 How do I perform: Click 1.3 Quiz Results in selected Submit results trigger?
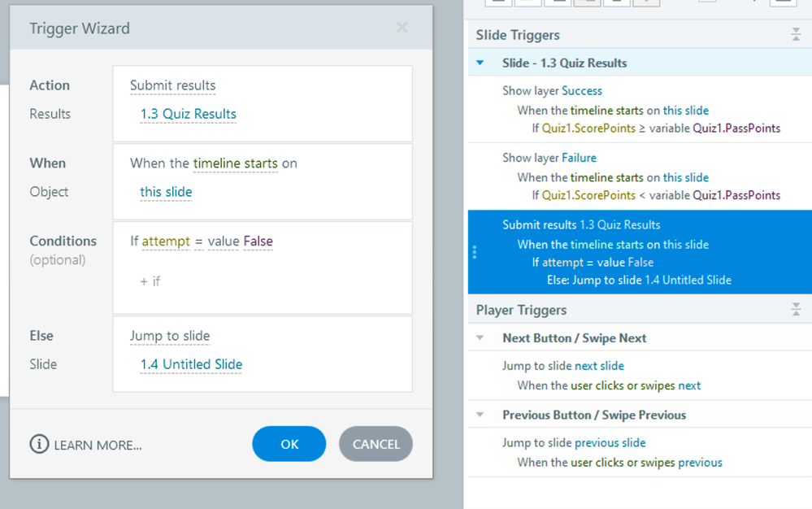620,224
